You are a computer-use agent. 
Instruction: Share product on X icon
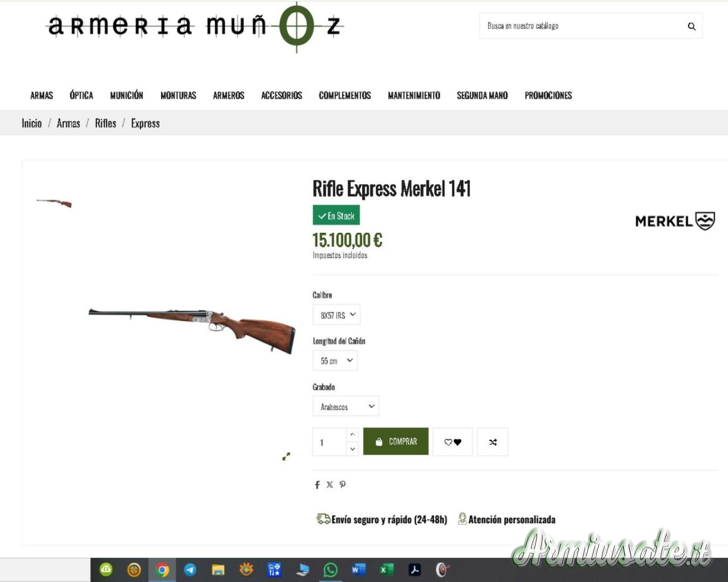tap(330, 485)
